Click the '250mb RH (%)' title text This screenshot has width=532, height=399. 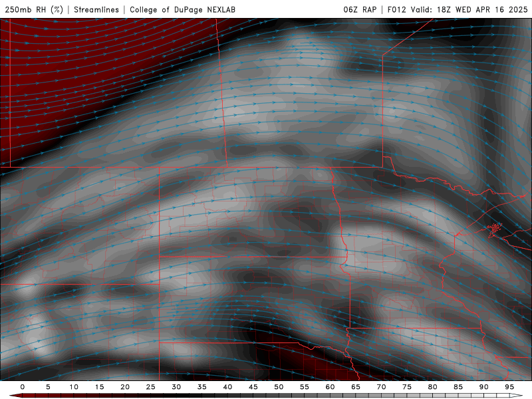35,9
